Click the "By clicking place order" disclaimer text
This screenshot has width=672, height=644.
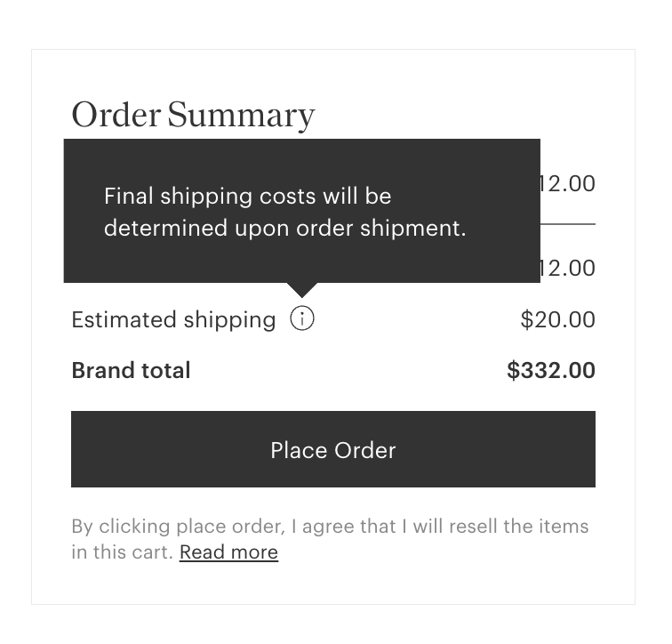tap(178, 527)
